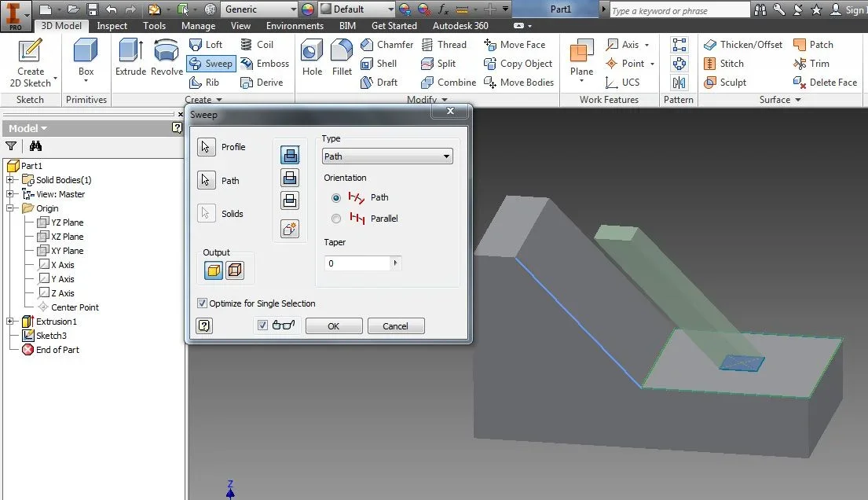Select Sketch3 in model browser

(x=51, y=336)
